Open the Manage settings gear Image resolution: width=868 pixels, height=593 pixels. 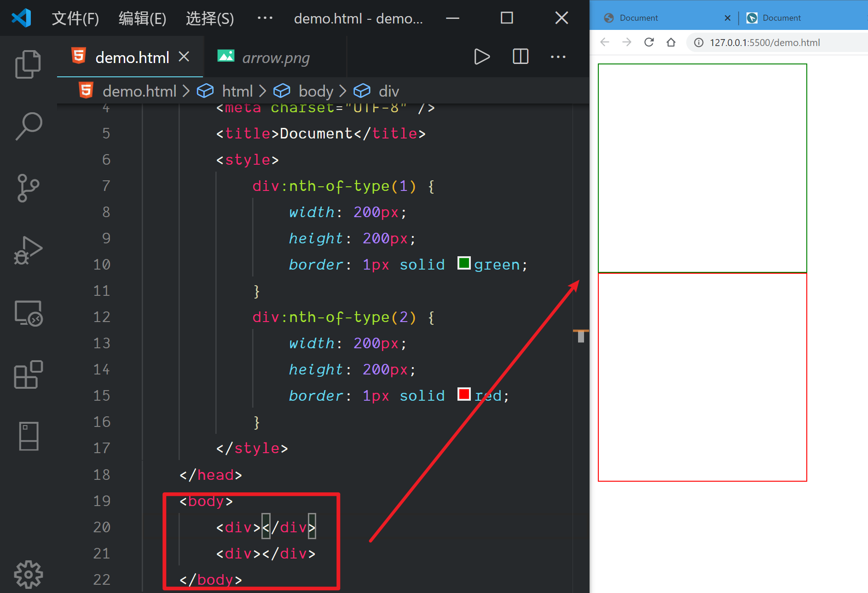click(x=28, y=575)
